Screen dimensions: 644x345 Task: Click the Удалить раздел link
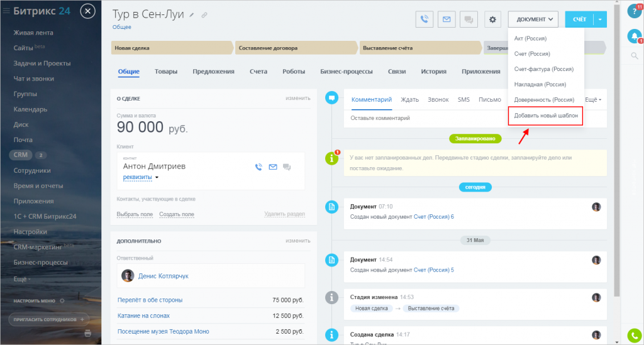click(x=285, y=214)
